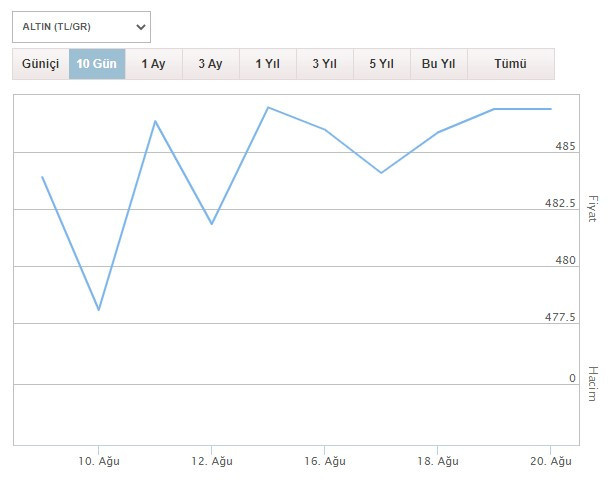Click the Hacim axis title
Screen dimensions: 616x497
[592, 383]
